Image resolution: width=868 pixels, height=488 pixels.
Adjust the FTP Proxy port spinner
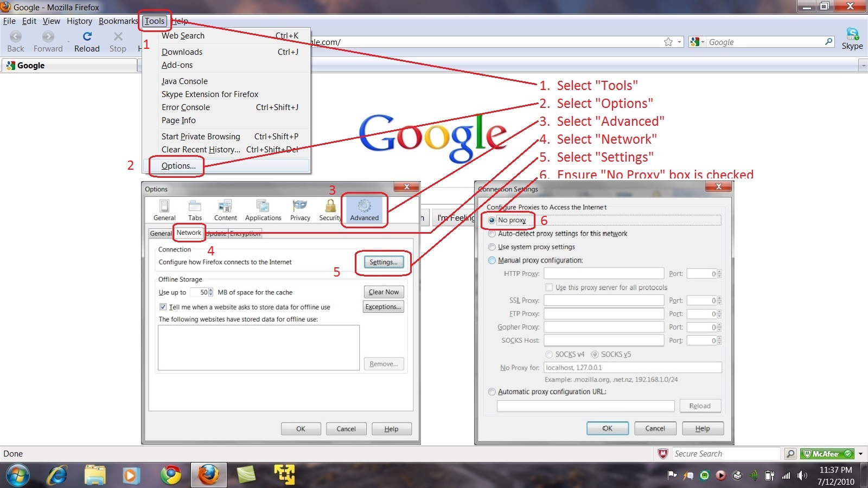[719, 314]
